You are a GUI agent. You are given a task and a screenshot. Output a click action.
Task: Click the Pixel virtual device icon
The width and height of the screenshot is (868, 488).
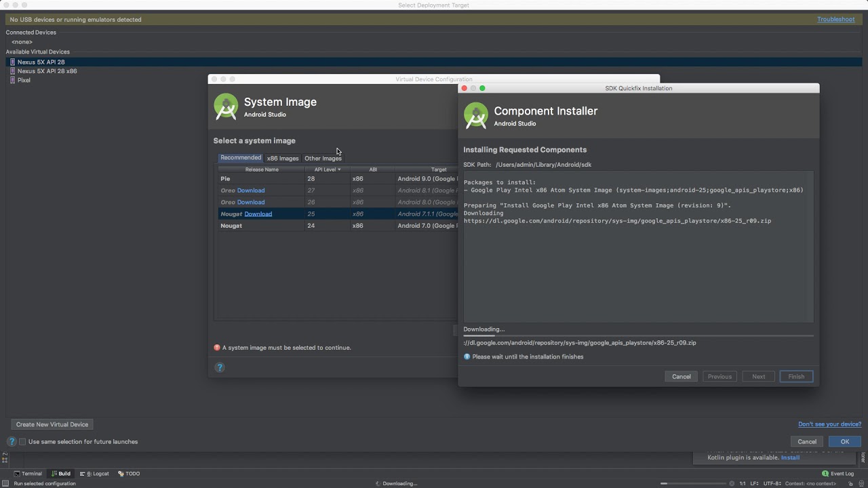[x=12, y=80]
